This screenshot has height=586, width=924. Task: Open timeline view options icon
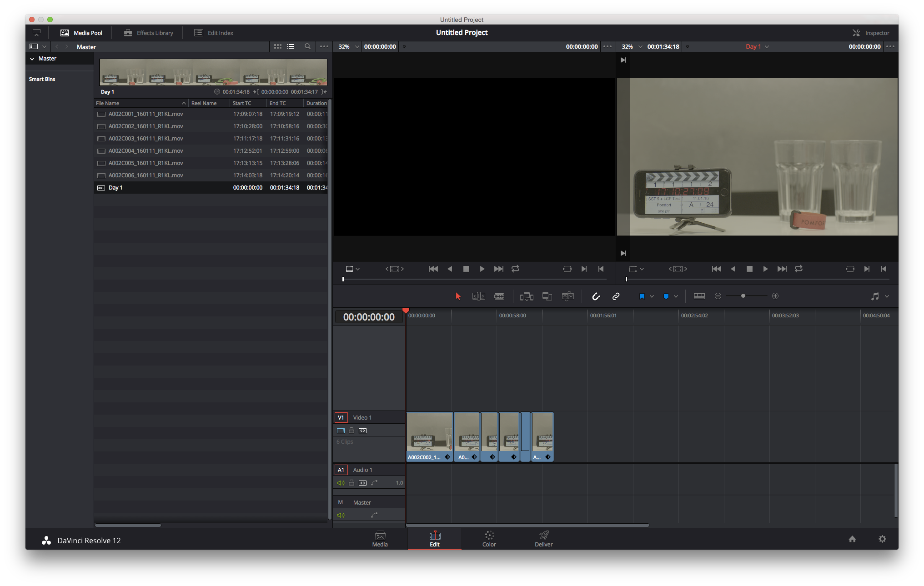(x=699, y=296)
